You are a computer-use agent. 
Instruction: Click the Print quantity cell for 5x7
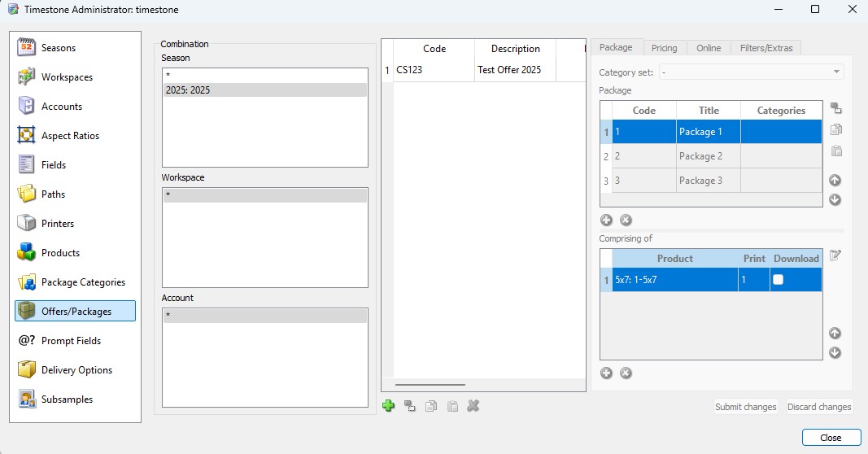pos(753,280)
